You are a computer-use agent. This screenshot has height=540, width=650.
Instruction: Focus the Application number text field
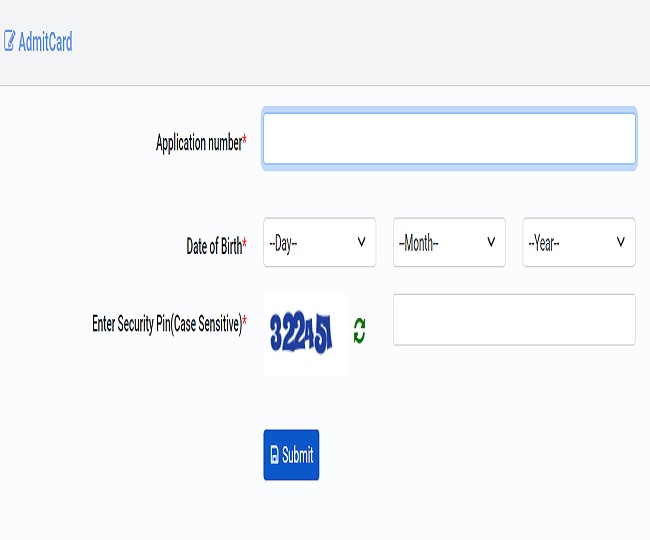point(449,138)
